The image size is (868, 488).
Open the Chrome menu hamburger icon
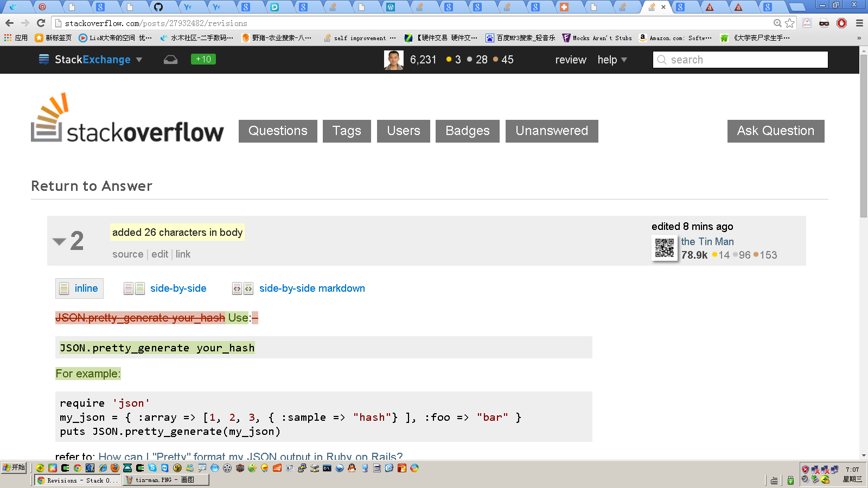859,23
